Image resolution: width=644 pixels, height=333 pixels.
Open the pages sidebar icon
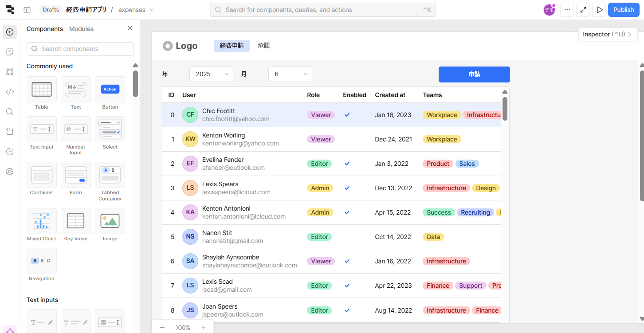pos(10,52)
